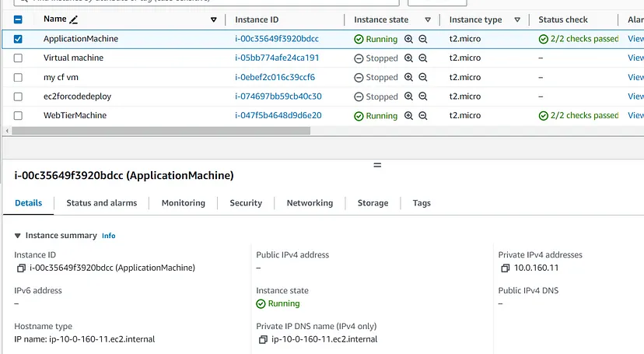Uncheck the ApplicationMachine row checkbox

tap(18, 39)
